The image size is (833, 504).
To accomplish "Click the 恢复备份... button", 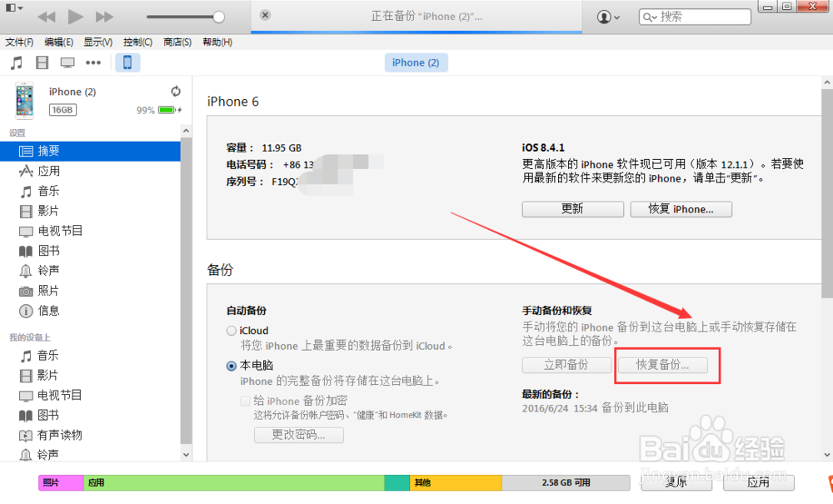I will 662,365.
